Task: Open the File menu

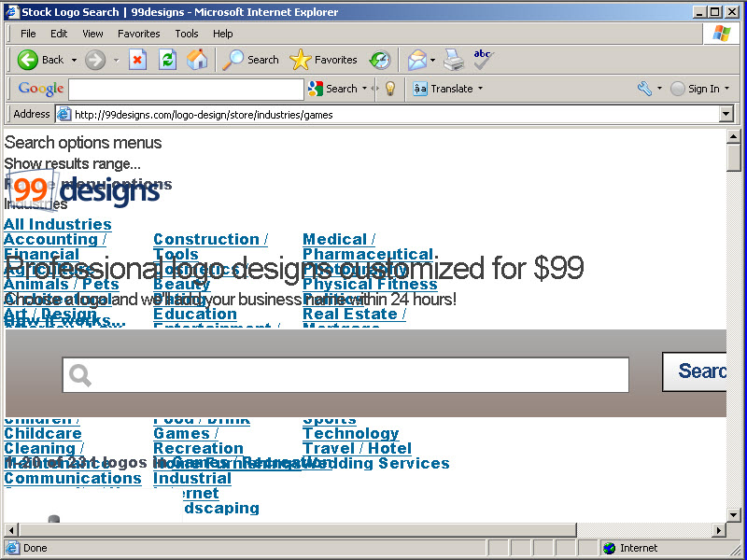Action: coord(28,34)
